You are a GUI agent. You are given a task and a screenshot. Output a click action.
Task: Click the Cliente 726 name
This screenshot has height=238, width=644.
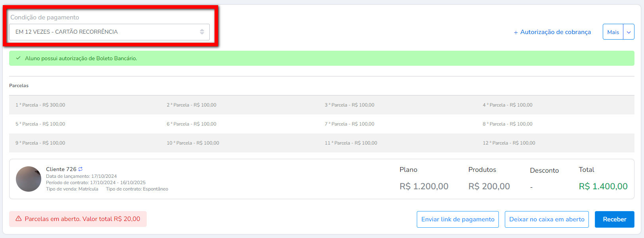click(x=61, y=169)
